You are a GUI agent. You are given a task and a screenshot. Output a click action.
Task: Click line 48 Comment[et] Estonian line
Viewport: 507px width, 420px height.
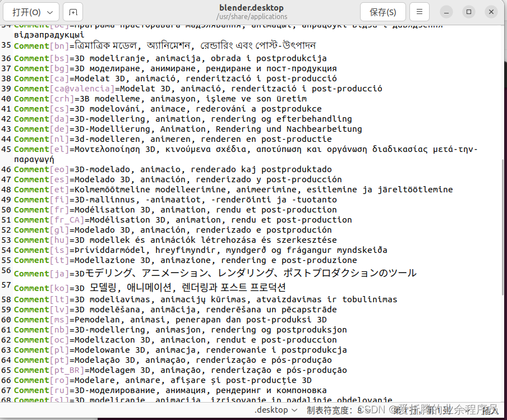click(x=233, y=190)
